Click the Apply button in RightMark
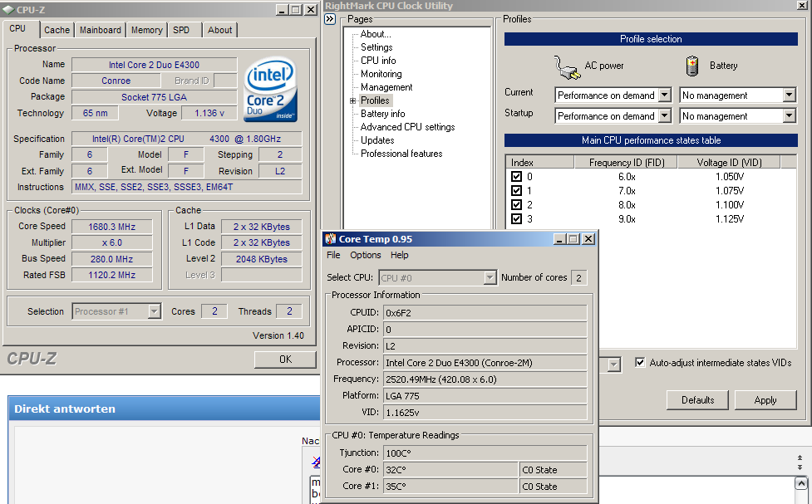812x504 pixels. point(765,400)
